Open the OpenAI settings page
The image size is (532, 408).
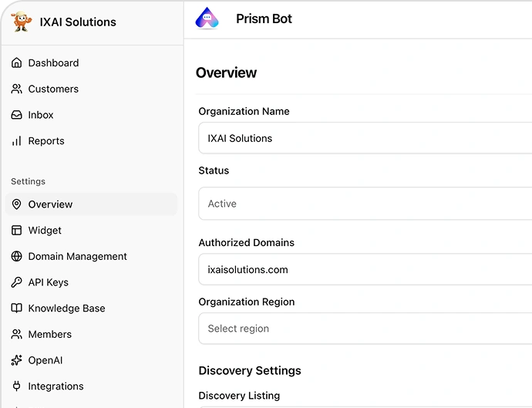pos(91,360)
